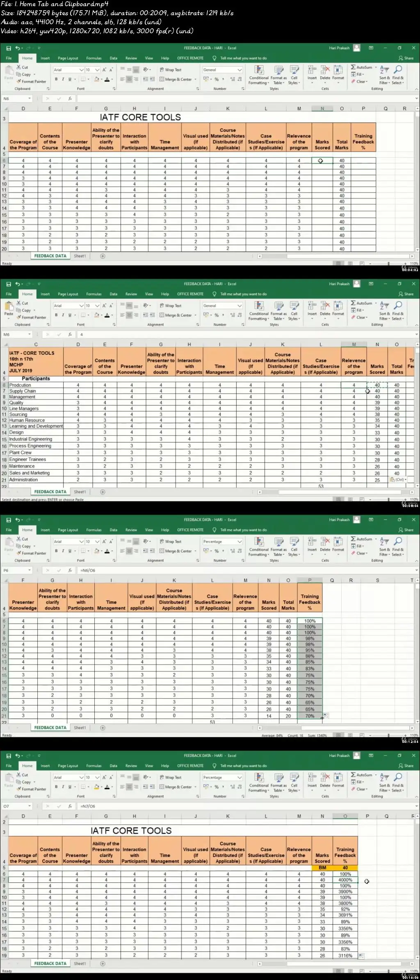Screen dimensions: 420x980
Task: Click fill color bucket in 00:04:02 frame
Action: point(97,79)
